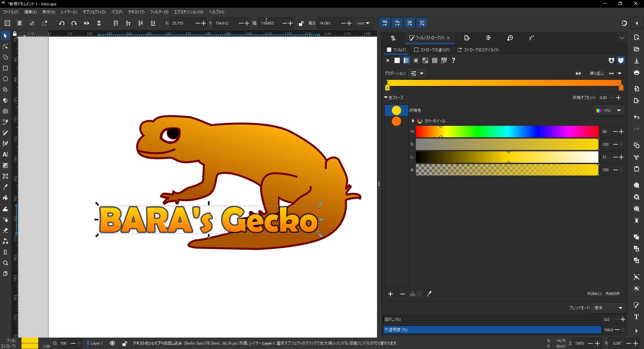Viewport: 644px width, 349px height.
Task: Select the Circle/Ellipse tool
Action: (5, 79)
